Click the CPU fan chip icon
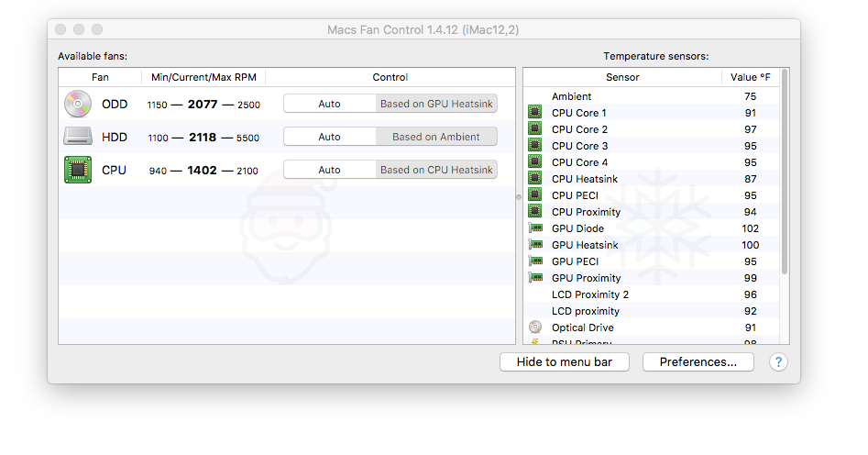This screenshot has height=455, width=868. 78,170
